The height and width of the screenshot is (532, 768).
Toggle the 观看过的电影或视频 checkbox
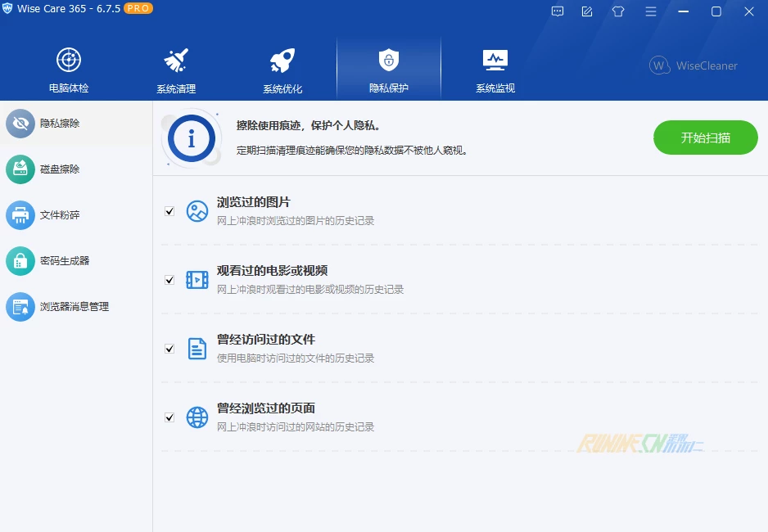click(169, 280)
